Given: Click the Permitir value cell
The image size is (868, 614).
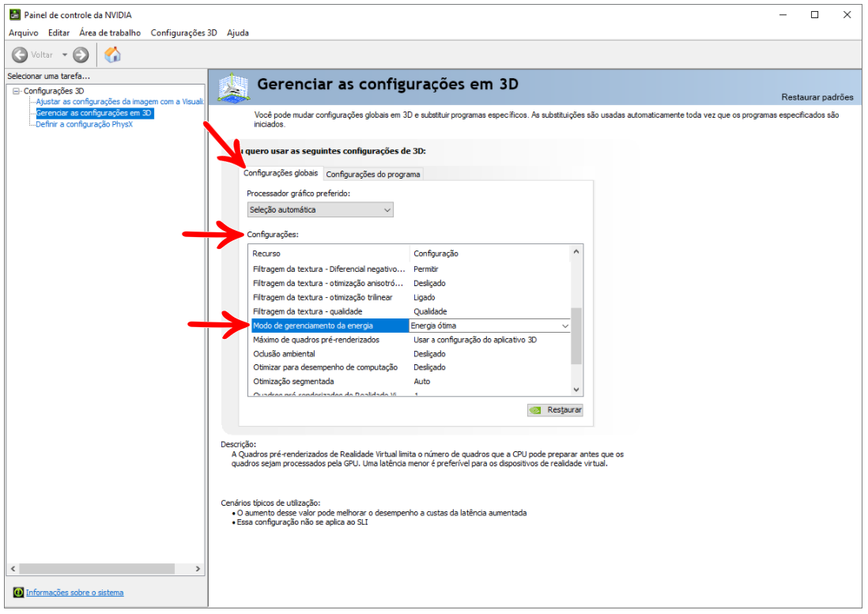Looking at the screenshot, I should click(425, 269).
